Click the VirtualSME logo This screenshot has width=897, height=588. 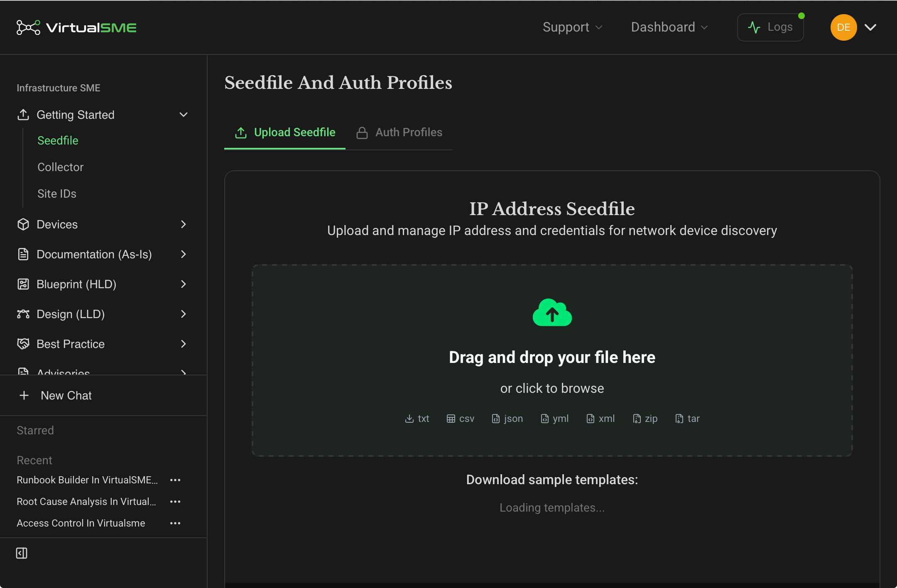click(76, 27)
